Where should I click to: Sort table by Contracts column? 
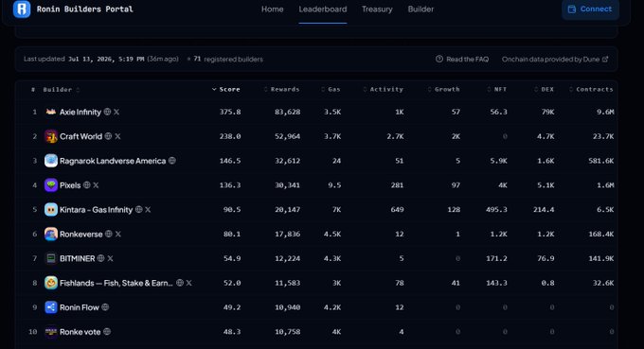591,90
